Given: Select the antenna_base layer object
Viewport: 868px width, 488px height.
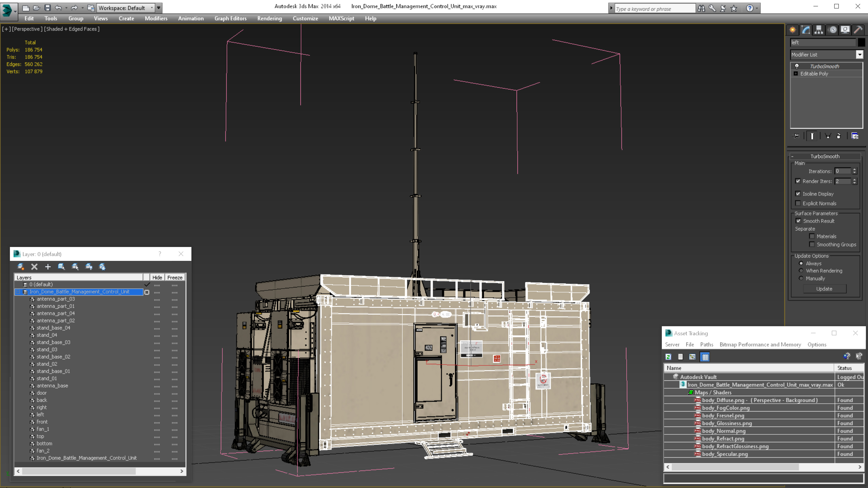Looking at the screenshot, I should 52,386.
